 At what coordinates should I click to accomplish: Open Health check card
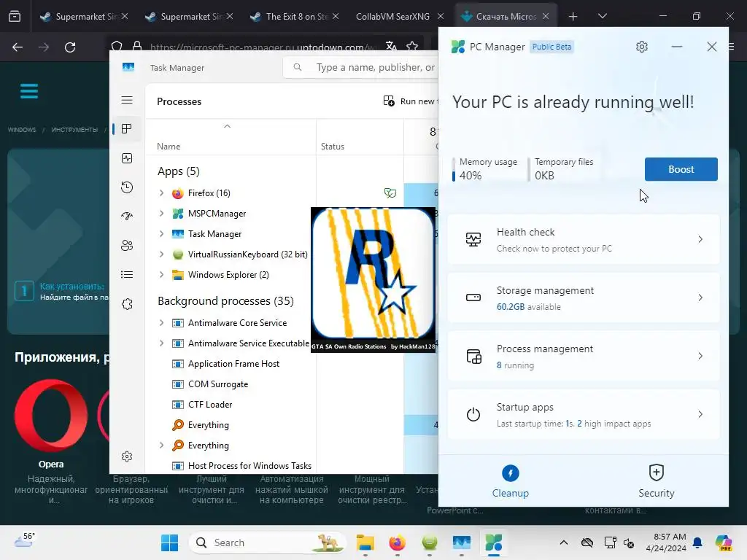click(x=584, y=239)
